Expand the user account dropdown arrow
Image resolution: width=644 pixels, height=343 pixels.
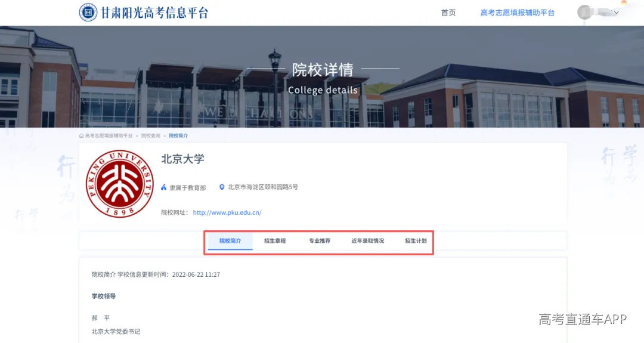point(616,13)
